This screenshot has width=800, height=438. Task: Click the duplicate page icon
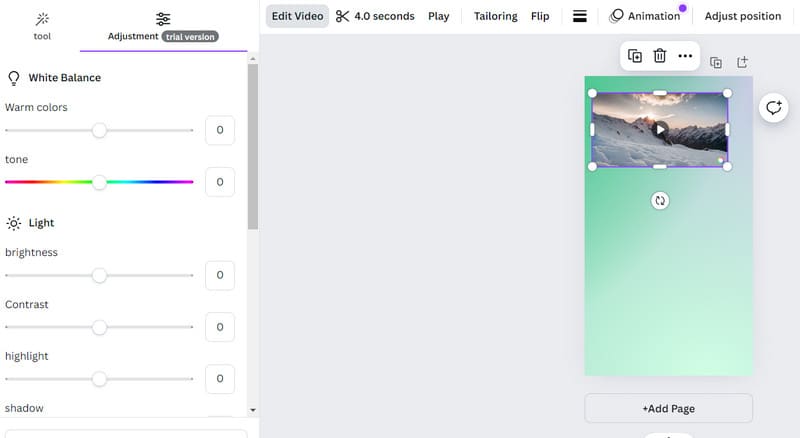716,62
